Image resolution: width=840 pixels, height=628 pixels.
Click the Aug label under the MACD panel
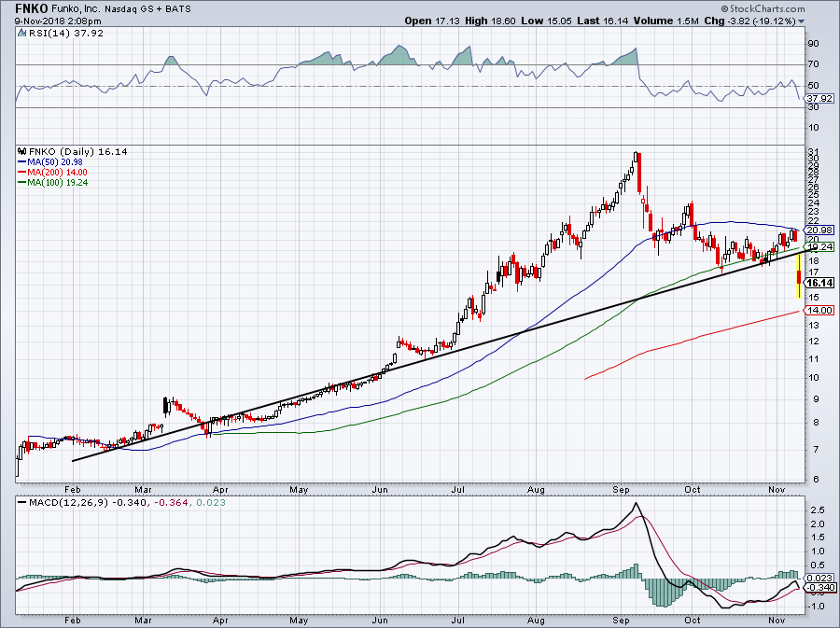[x=536, y=620]
